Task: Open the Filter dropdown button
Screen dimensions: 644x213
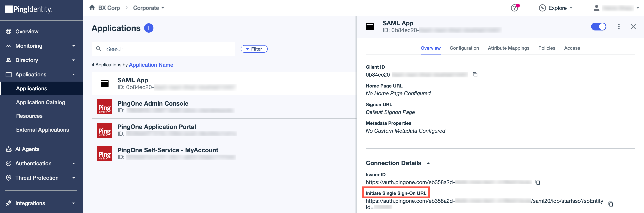Action: coord(254,49)
